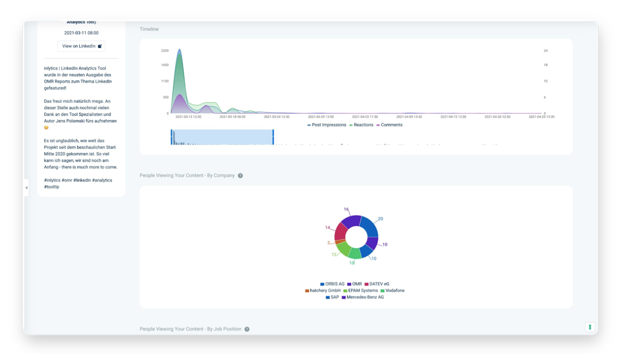Collapse the sidebar with the left arrow handle
This screenshot has height=364, width=626.
[26, 188]
